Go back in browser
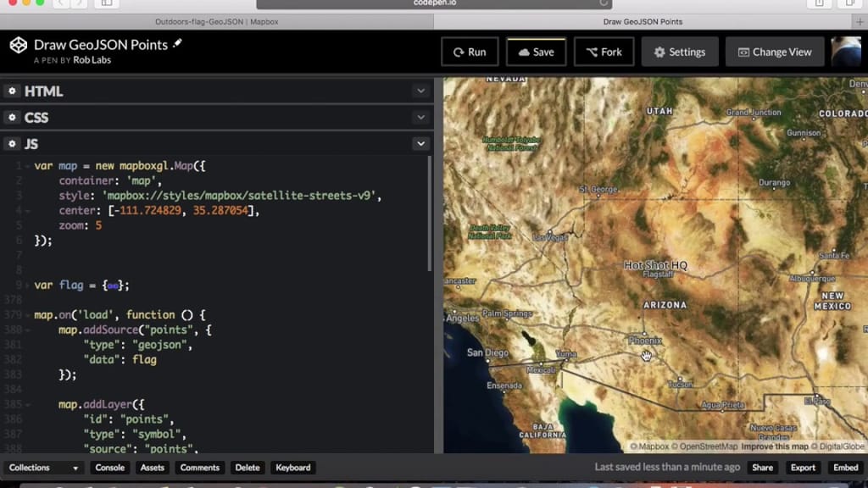This screenshot has width=868, height=488. [61, 3]
